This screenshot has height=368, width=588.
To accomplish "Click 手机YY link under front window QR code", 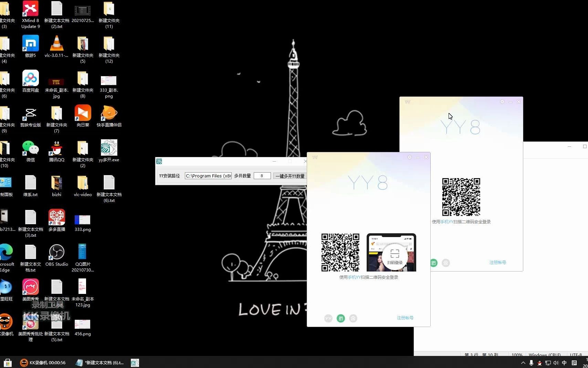I will point(354,277).
